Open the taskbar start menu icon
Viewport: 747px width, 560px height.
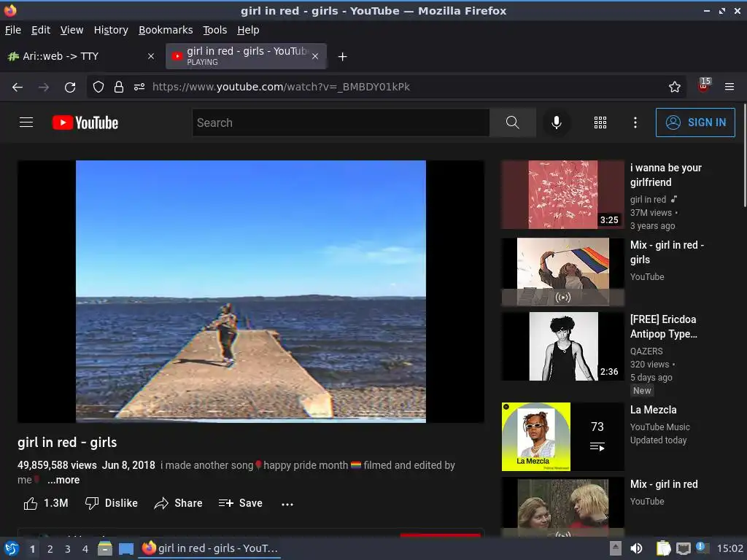coord(11,548)
